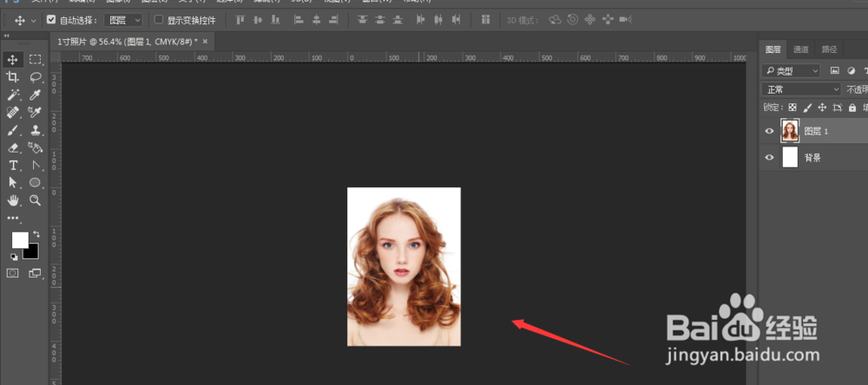Toggle lock transparent pixels
Image resolution: width=868 pixels, height=385 pixels.
pos(792,108)
